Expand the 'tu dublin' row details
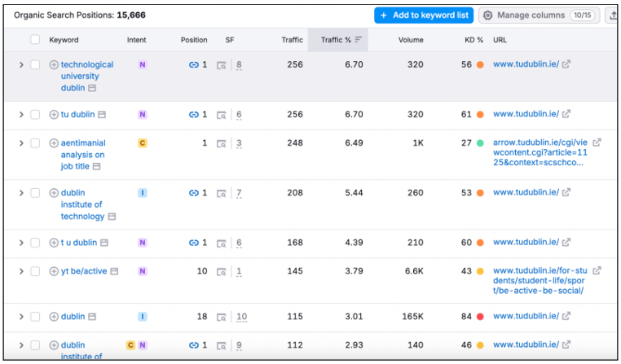Viewport: 621px width, 364px height. point(21,115)
